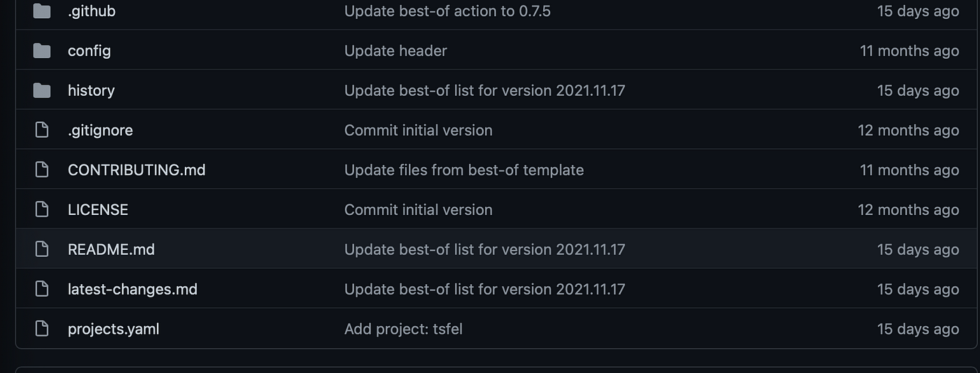
Task: Click the file icon beside .gitignore
Action: pyautogui.click(x=42, y=130)
